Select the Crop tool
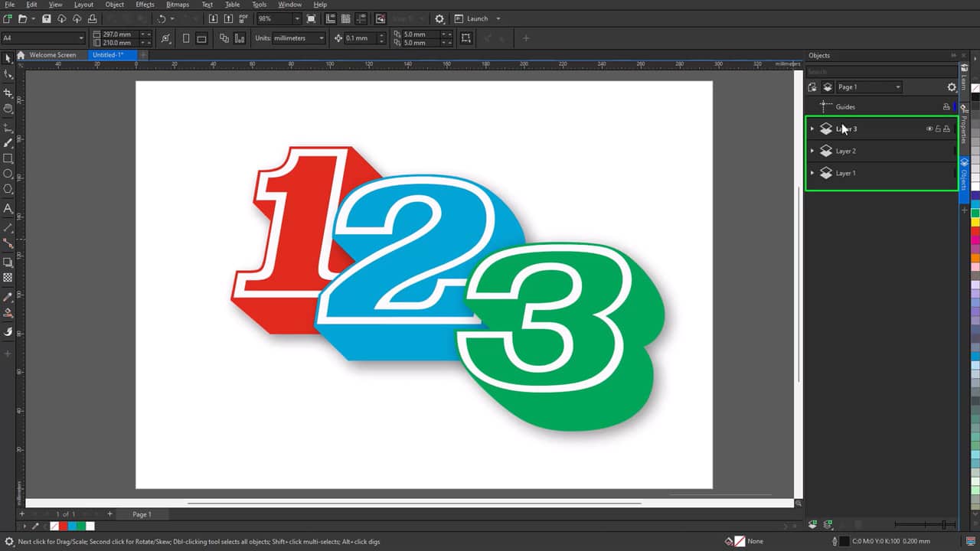 (8, 93)
